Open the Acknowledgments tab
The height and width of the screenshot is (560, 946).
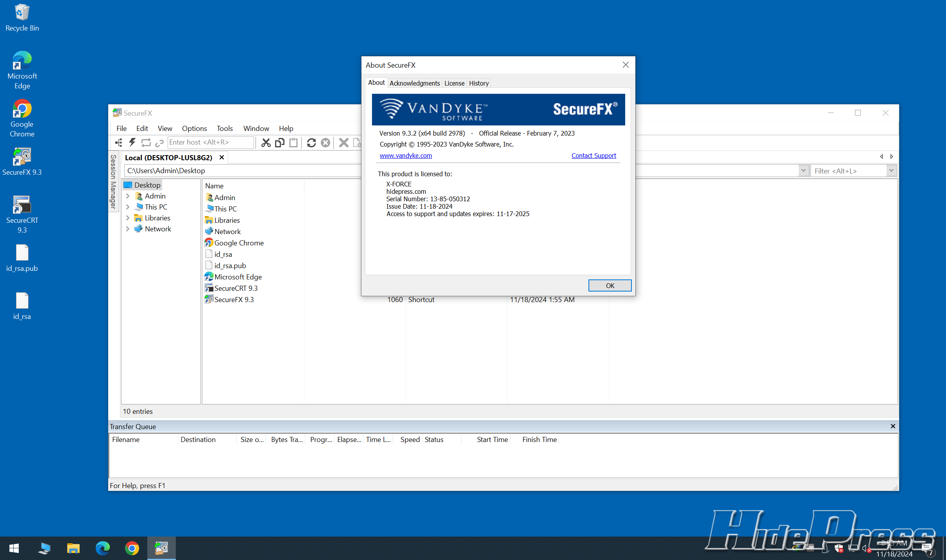click(414, 83)
